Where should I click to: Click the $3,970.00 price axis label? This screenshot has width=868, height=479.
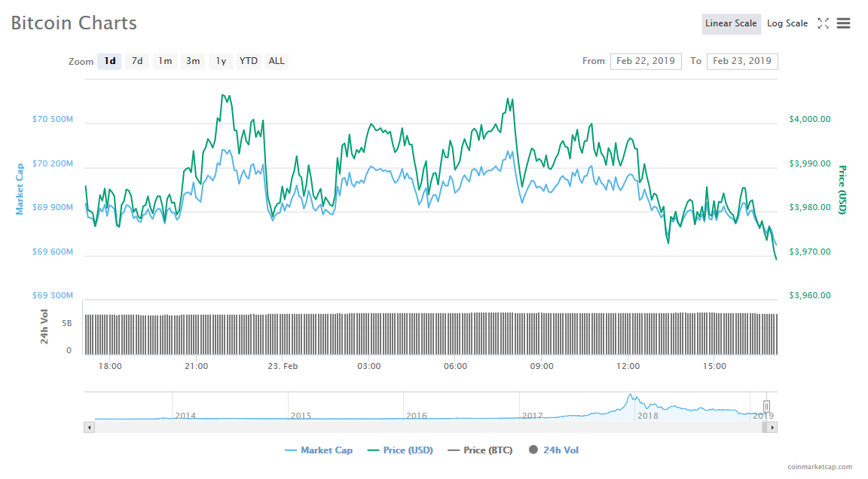click(810, 252)
